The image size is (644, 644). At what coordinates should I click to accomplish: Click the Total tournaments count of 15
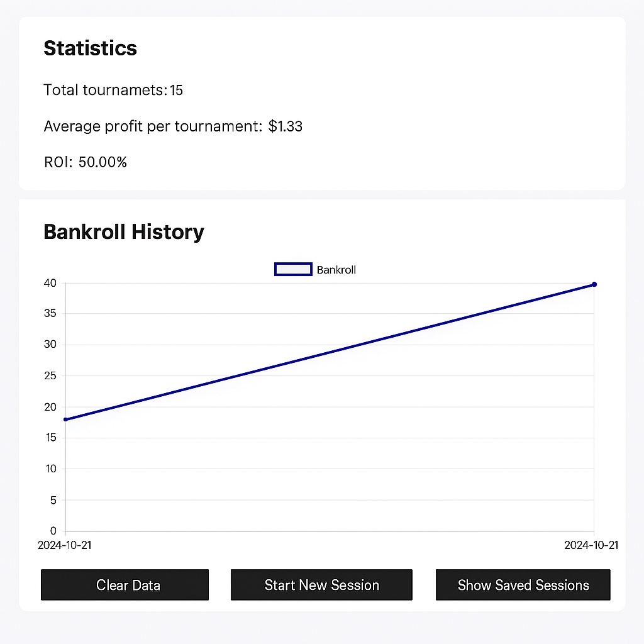177,90
